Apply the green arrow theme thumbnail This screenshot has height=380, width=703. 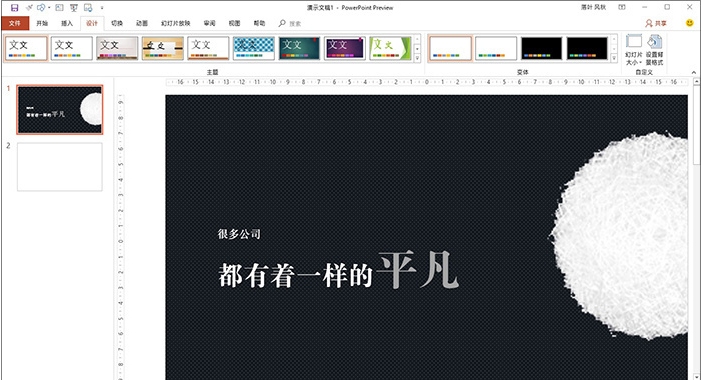click(x=391, y=48)
